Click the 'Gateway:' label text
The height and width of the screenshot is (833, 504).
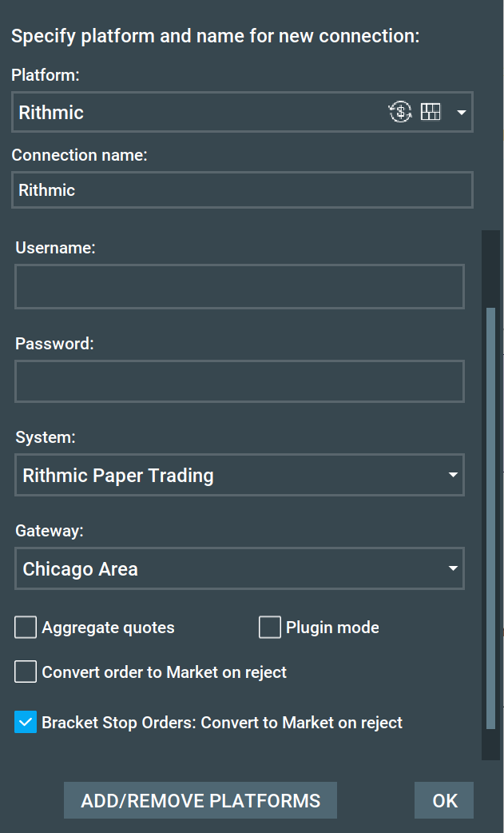50,531
